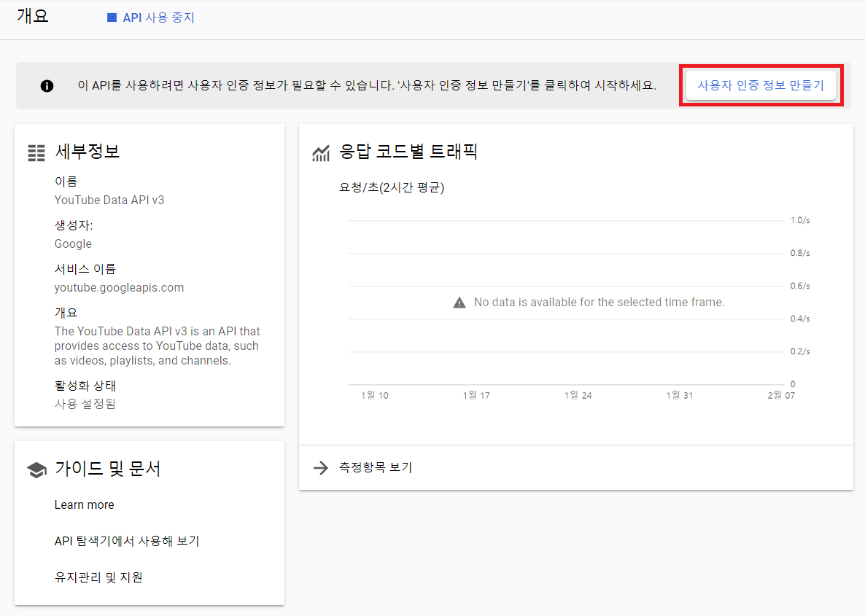This screenshot has width=865, height=616.
Task: Click the graduation cap 가이드 및 문서 icon
Action: 37,470
